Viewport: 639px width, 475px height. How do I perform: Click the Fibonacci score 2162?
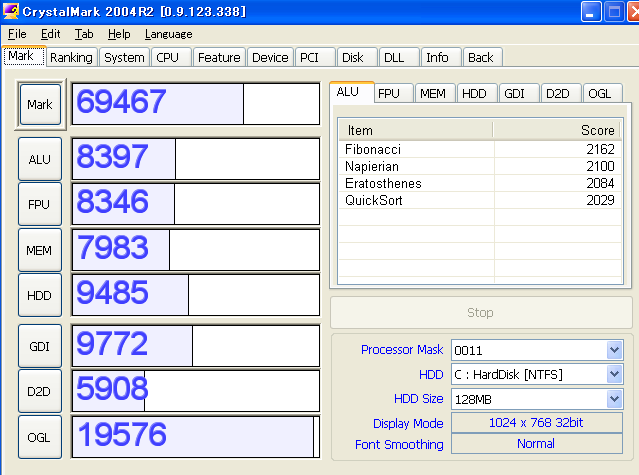click(600, 149)
